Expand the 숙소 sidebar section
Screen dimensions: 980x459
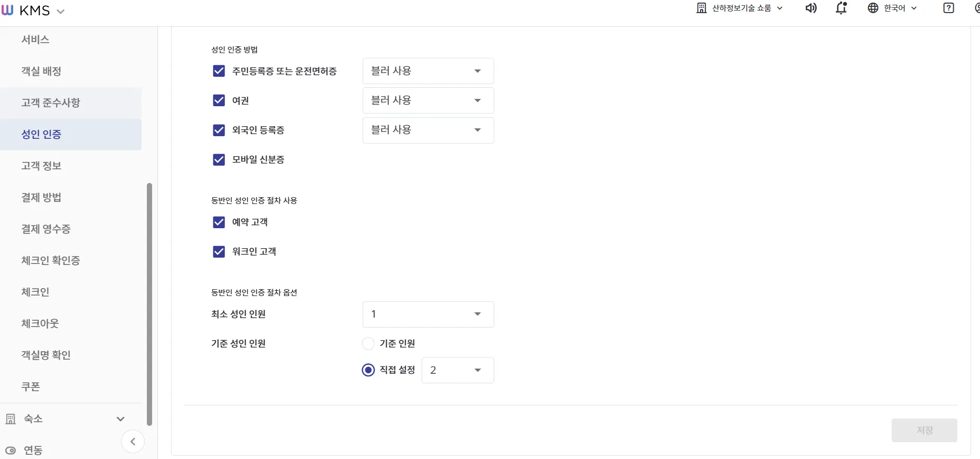point(121,419)
